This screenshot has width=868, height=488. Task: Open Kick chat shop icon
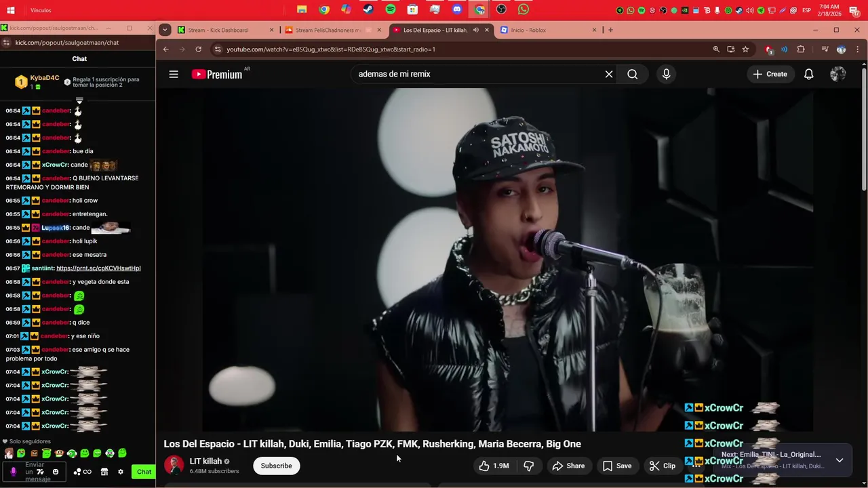104,472
